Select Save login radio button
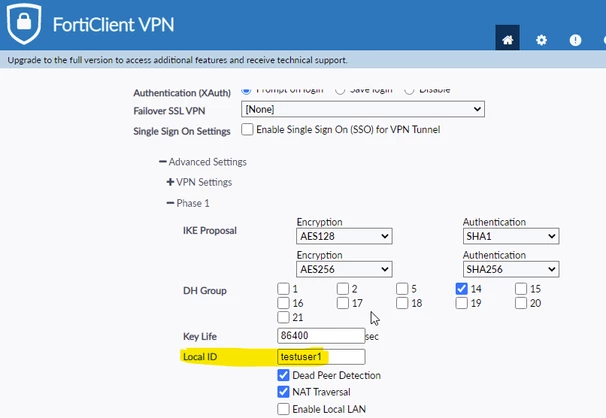 pyautogui.click(x=340, y=90)
